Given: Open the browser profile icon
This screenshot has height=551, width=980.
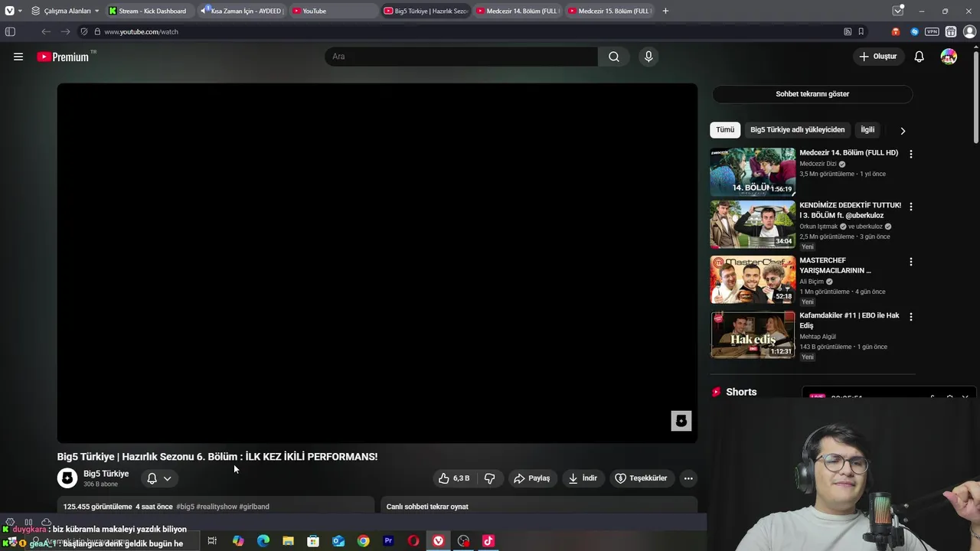Looking at the screenshot, I should (969, 31).
